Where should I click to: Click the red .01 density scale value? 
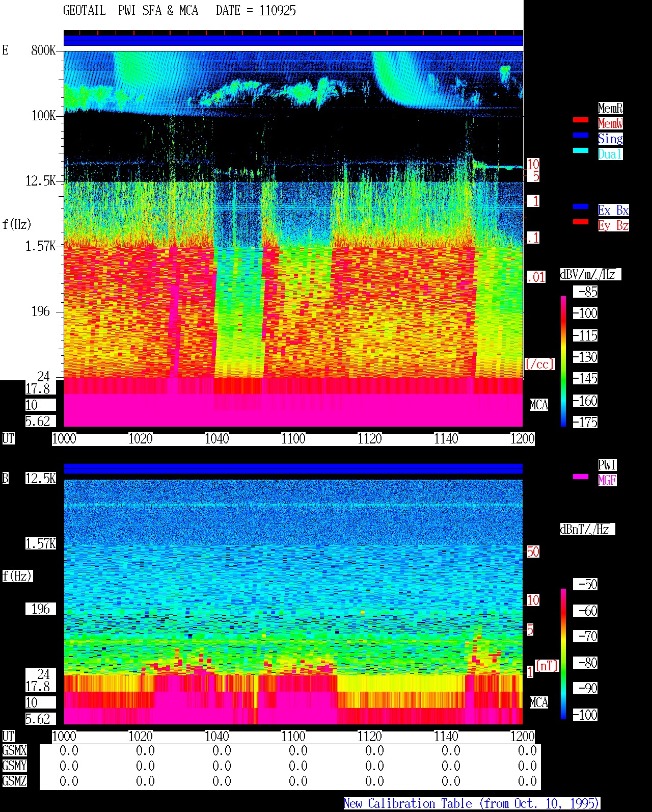point(536,277)
